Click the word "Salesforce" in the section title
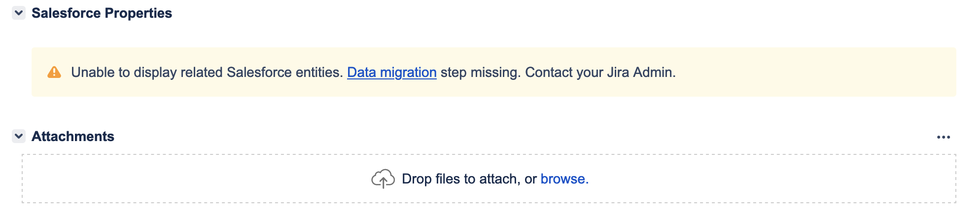Viewport: 980px width, 220px height. click(66, 13)
